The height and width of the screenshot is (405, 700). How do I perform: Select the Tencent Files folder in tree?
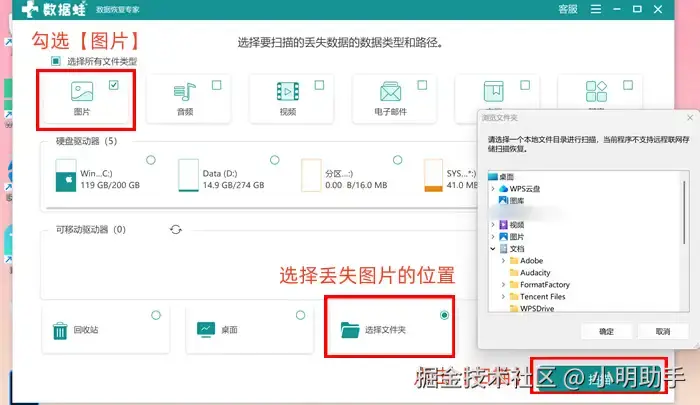pos(542,296)
